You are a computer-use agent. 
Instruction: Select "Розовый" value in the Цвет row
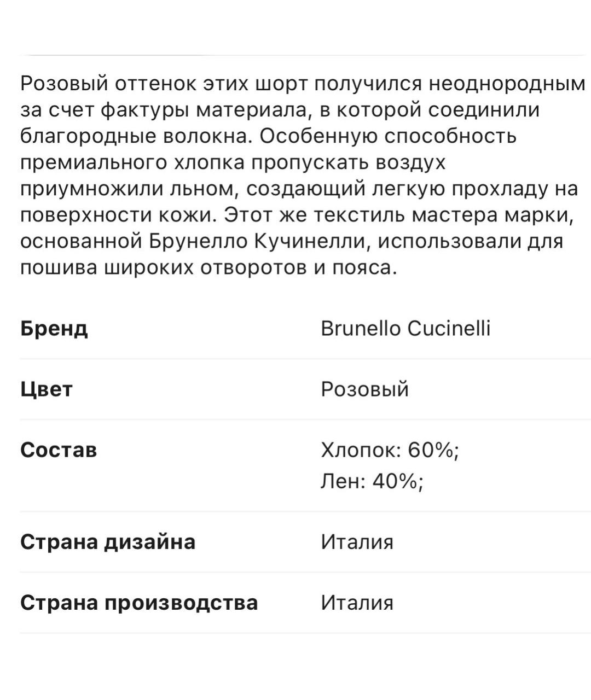coord(364,389)
